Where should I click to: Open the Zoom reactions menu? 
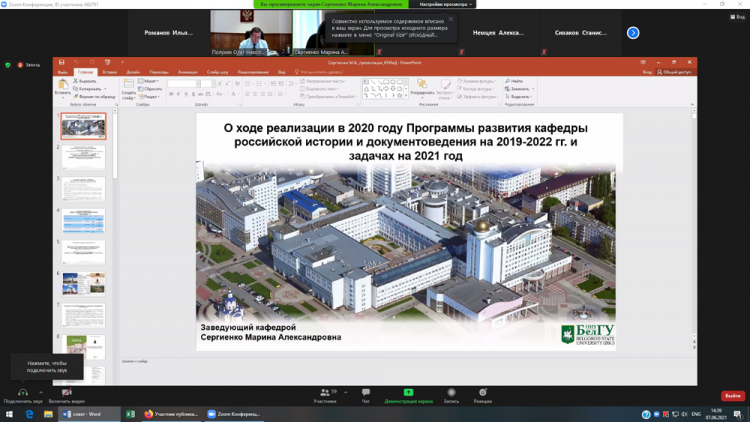[x=483, y=392]
